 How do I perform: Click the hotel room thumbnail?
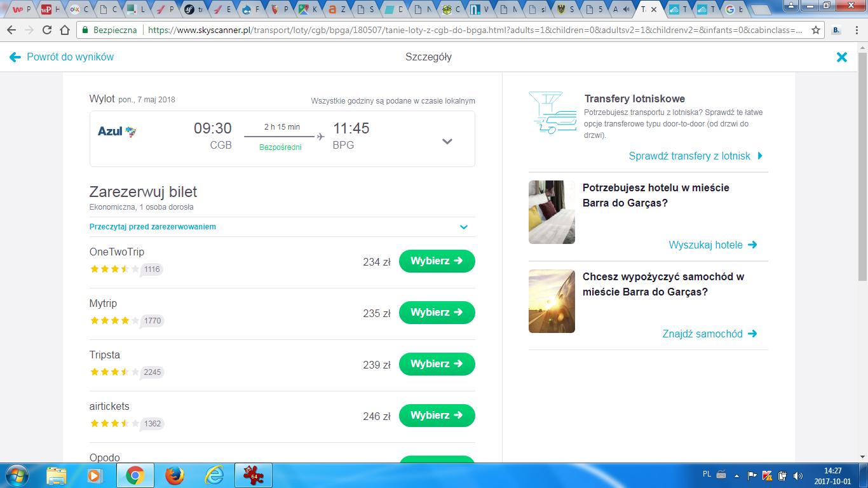[x=552, y=212]
